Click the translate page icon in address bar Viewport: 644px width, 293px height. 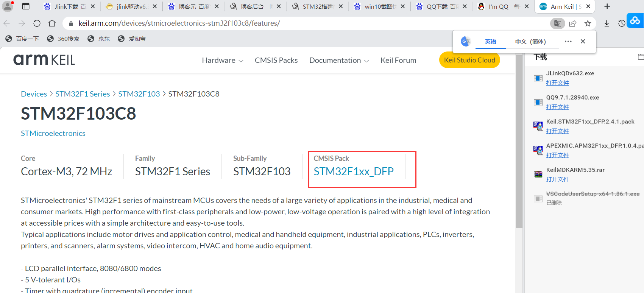[557, 23]
